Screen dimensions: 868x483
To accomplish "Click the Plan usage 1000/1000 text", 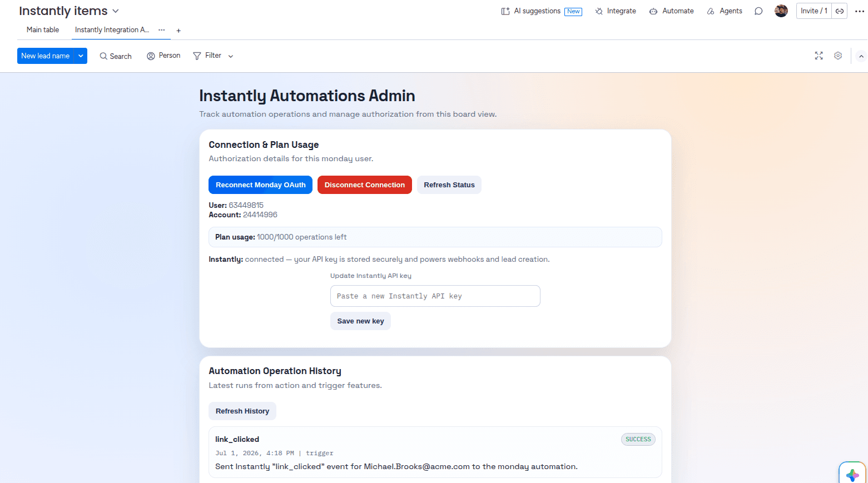I will (x=281, y=237).
